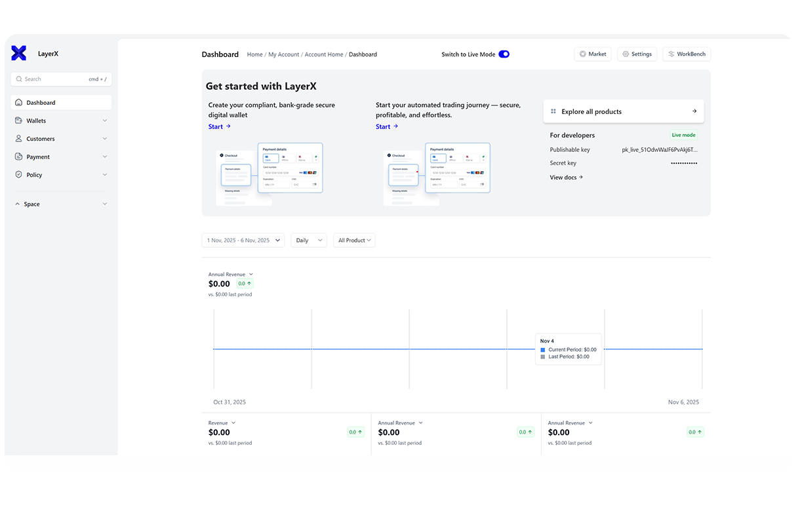Click the Explore all products grid icon
800x532 pixels.
tap(553, 111)
